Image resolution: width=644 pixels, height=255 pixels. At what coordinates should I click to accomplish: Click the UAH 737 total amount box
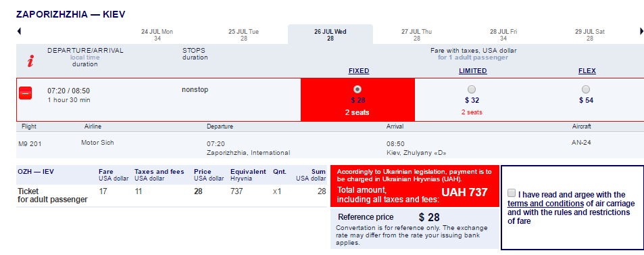tap(415, 186)
